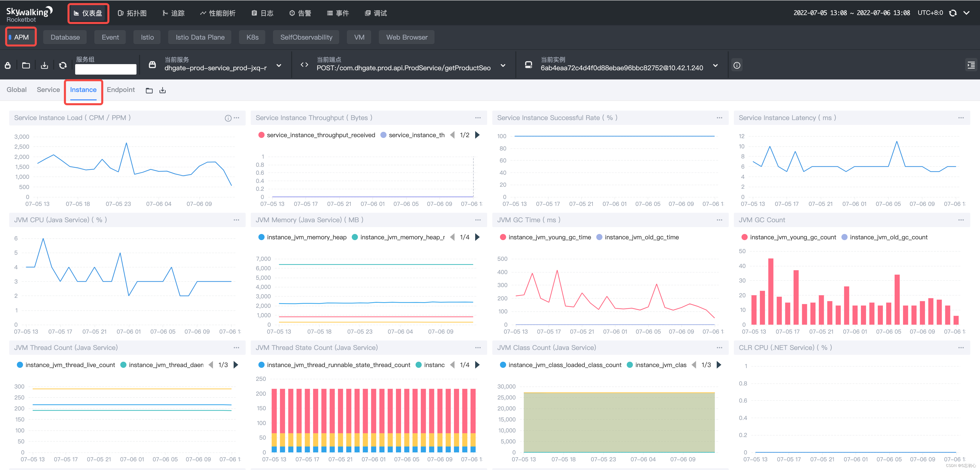Select the K8s dashboard button
The width and height of the screenshot is (980, 470).
coord(252,37)
